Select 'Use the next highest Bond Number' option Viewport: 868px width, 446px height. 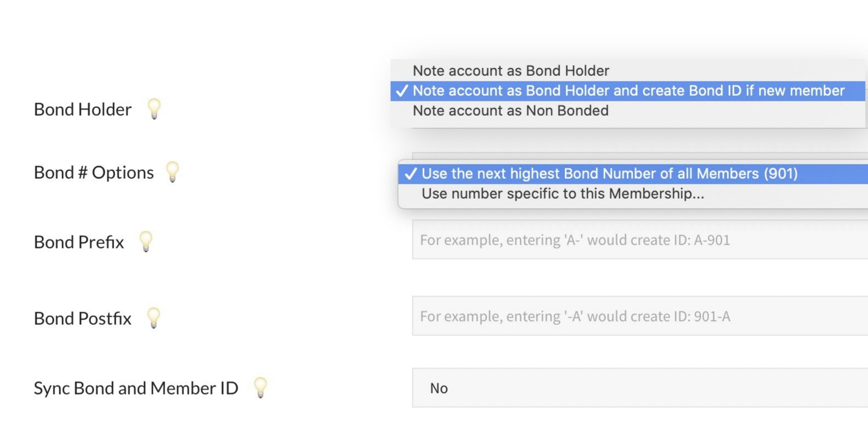[609, 174]
